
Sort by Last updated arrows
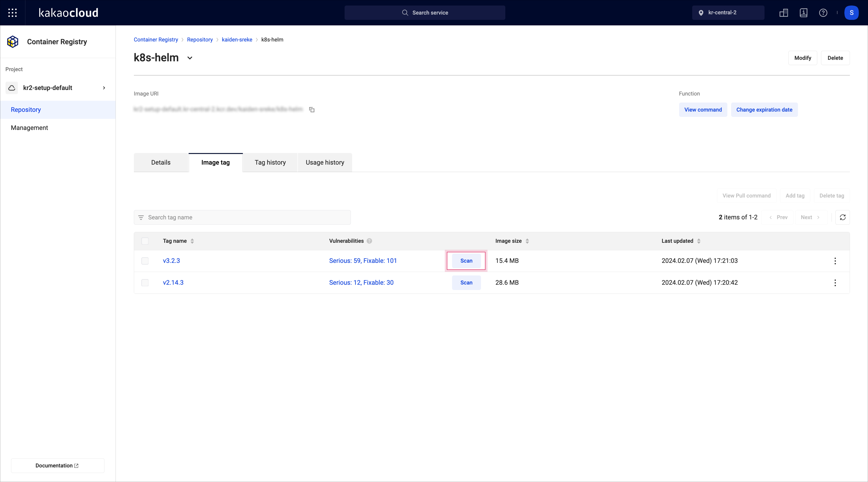[x=699, y=241]
